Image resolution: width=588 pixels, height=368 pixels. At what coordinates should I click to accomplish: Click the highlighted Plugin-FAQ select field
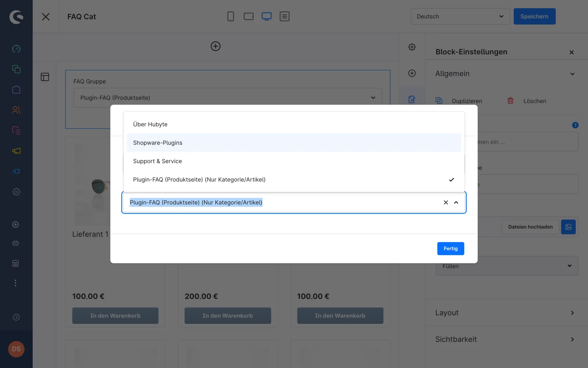294,202
